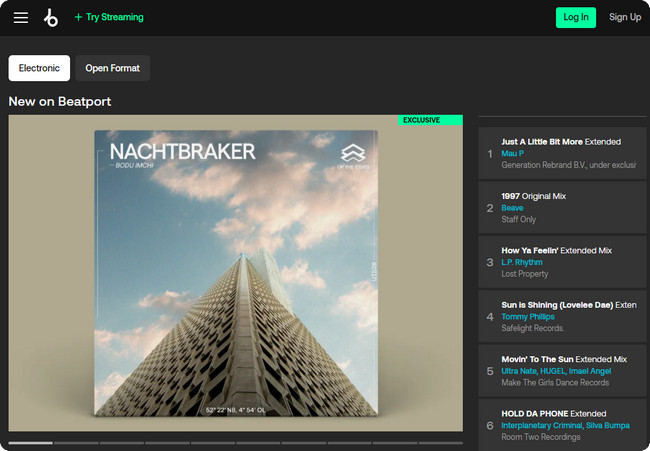The width and height of the screenshot is (650, 451).
Task: Open the Tommy Phillips artist link
Action: tap(528, 317)
